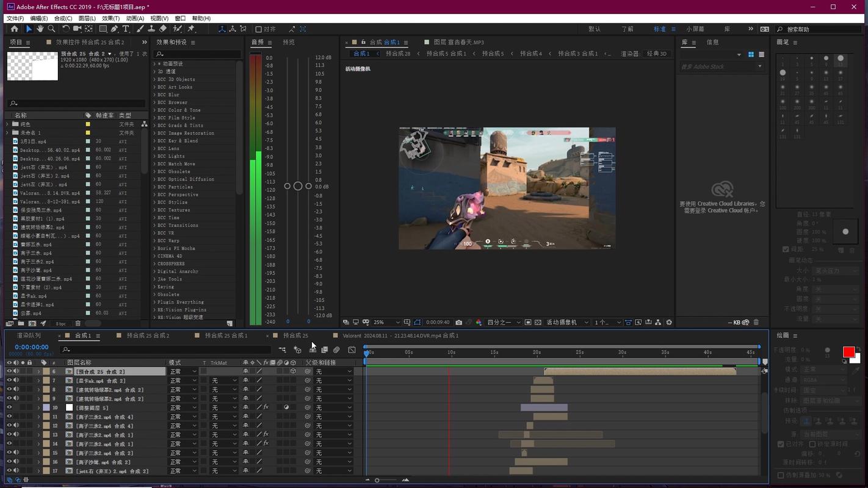
Task: Open the 效果(T) menu
Action: coord(110,18)
